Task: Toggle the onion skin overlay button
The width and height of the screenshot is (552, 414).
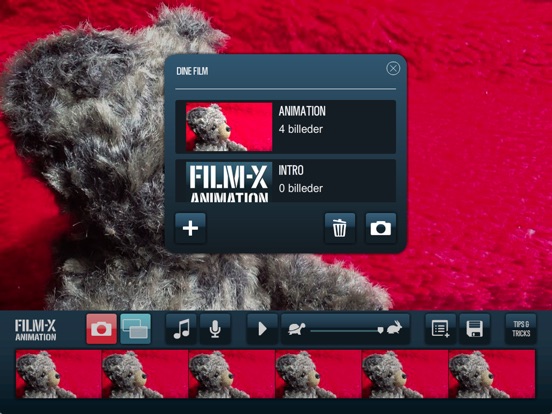Action: 136,329
